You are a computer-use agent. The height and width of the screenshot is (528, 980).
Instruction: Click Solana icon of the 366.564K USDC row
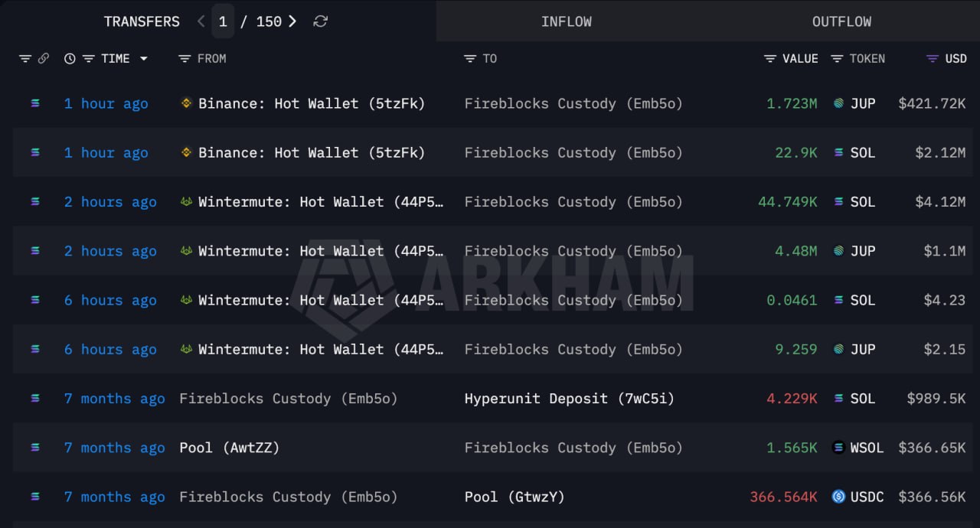[34, 497]
